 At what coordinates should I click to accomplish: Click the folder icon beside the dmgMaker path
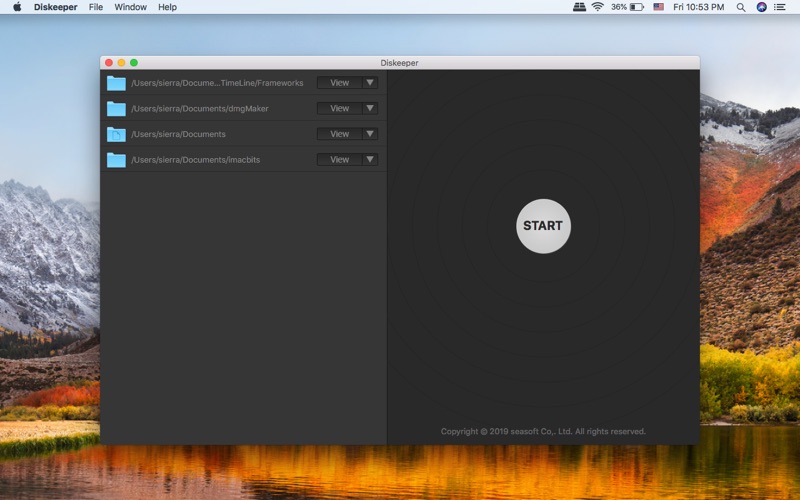coord(116,108)
